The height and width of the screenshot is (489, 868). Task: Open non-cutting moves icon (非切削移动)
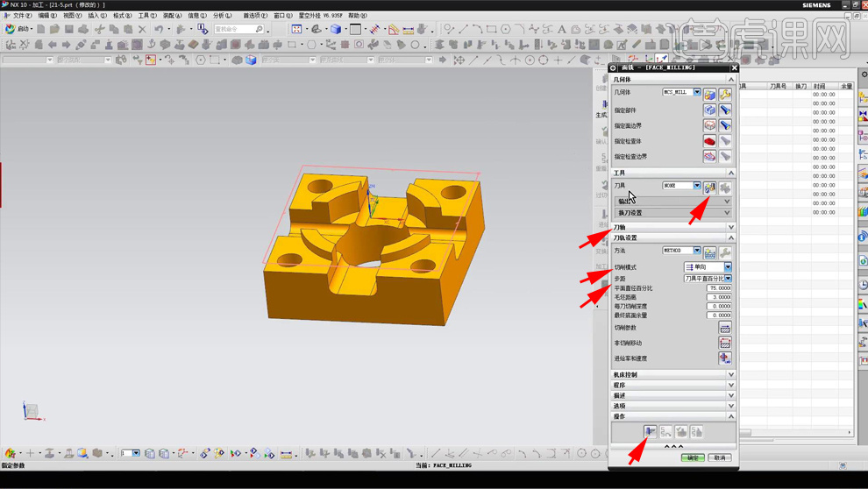click(x=725, y=343)
